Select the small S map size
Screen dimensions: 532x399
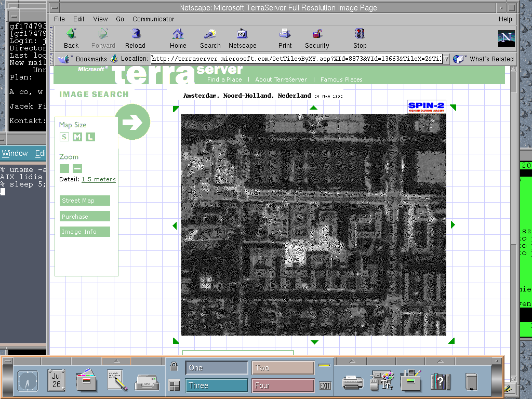pos(64,137)
